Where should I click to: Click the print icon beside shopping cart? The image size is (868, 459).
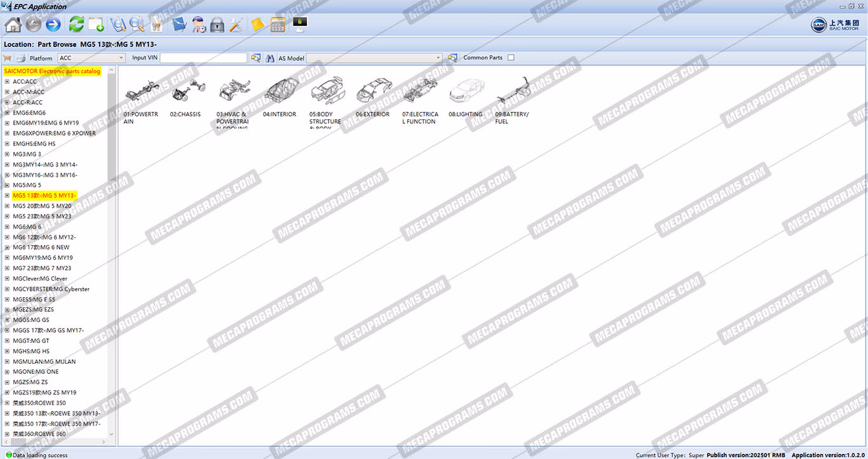tap(20, 58)
